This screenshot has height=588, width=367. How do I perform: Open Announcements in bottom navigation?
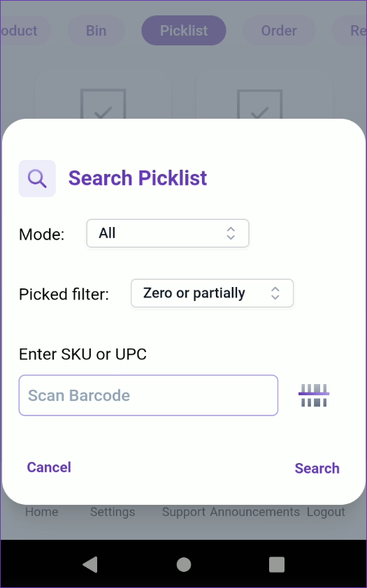[x=254, y=512]
